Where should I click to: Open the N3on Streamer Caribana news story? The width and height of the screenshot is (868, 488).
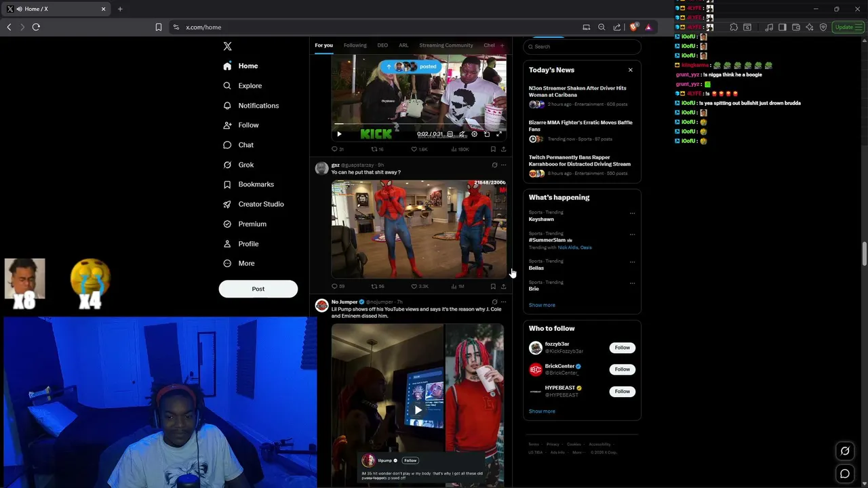[582, 96]
